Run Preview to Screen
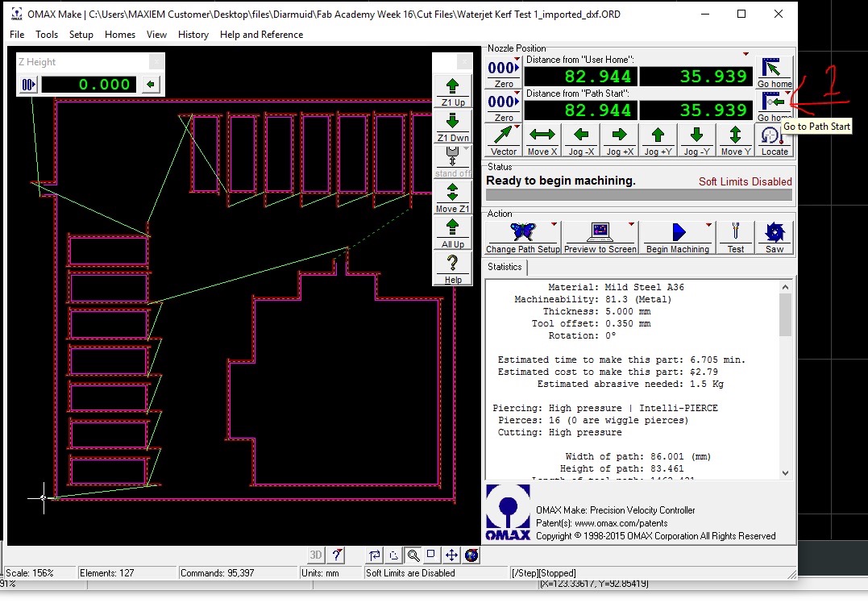Viewport: 868px width, 603px height. 600,238
